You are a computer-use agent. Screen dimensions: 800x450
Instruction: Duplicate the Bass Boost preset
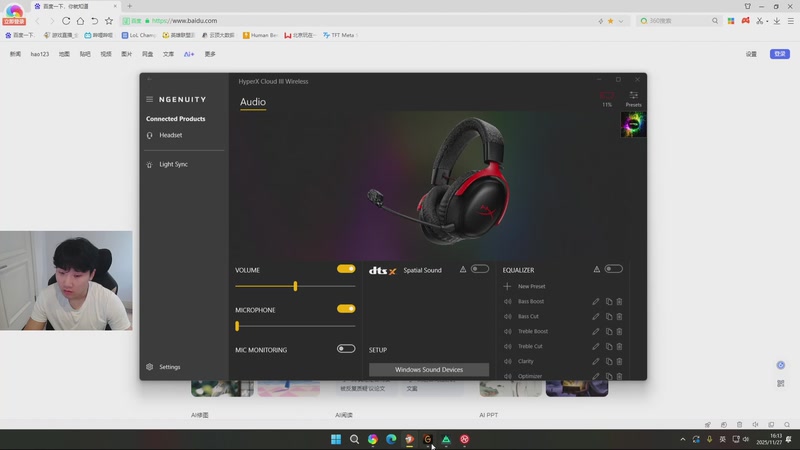click(x=609, y=302)
